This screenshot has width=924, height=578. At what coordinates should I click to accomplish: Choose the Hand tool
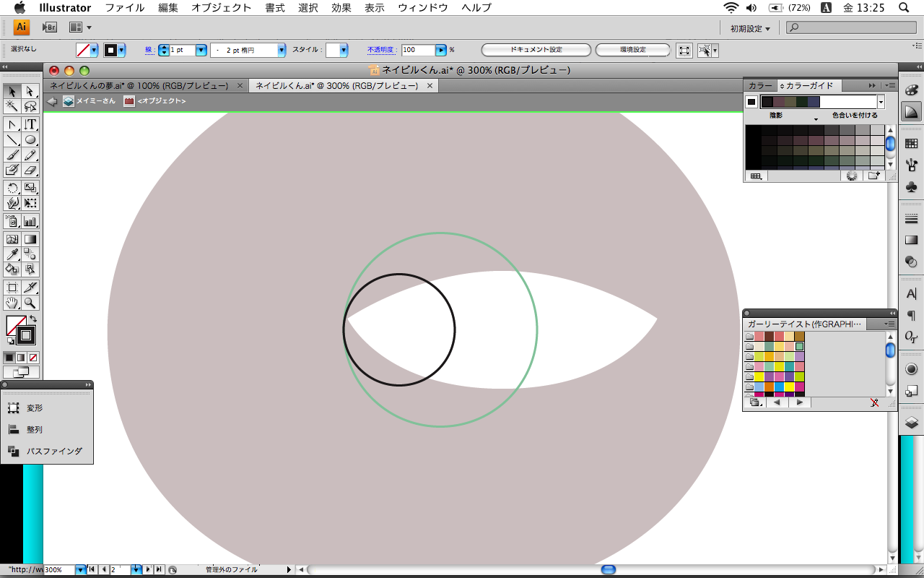(12, 303)
